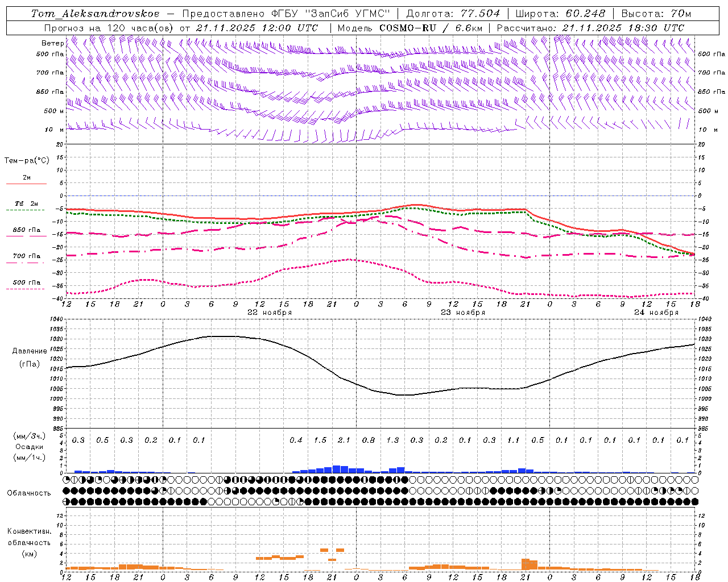Click the Давление pressure panel label
Screen dimensions: 728x582
[30, 351]
